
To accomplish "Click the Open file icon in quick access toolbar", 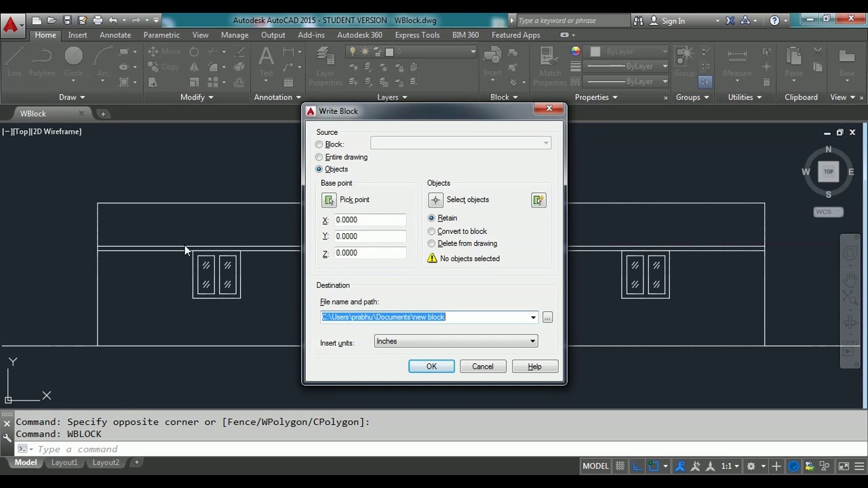I will click(52, 20).
